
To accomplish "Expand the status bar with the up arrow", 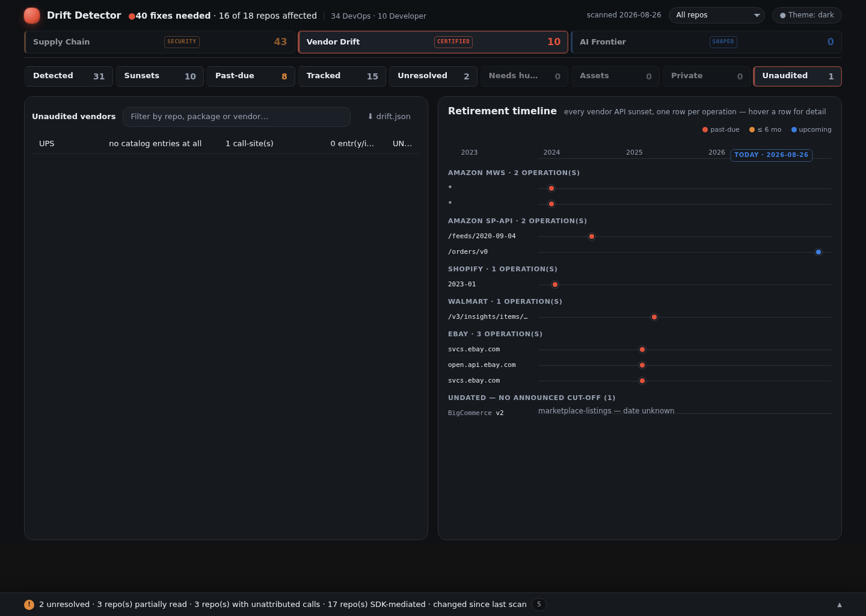I will click(840, 605).
